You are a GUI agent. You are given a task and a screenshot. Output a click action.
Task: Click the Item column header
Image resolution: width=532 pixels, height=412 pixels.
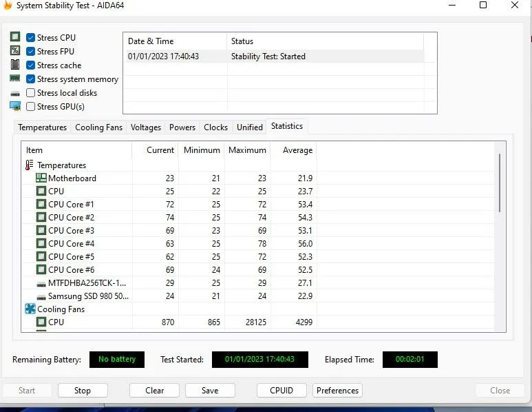(x=76, y=150)
